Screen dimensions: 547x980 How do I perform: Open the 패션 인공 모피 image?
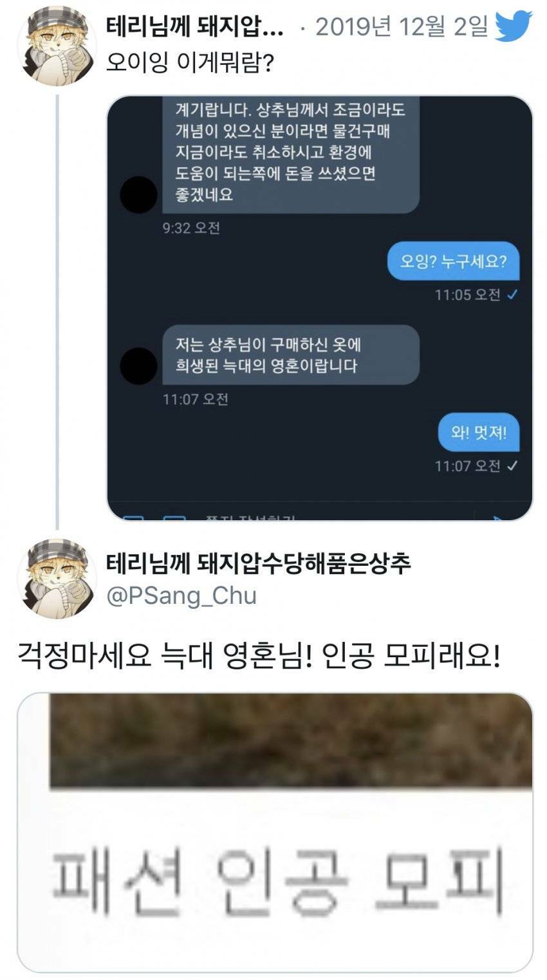point(275,832)
